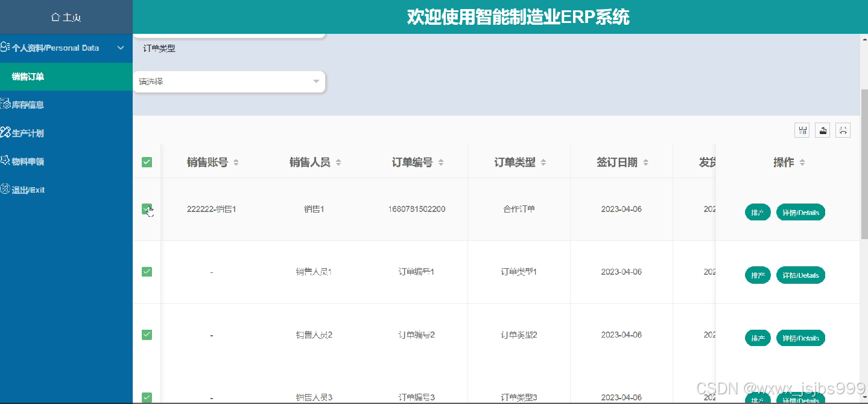Uncheck the row checkbox for 销售人员1
Viewport: 868px width, 404px height.
pos(147,272)
